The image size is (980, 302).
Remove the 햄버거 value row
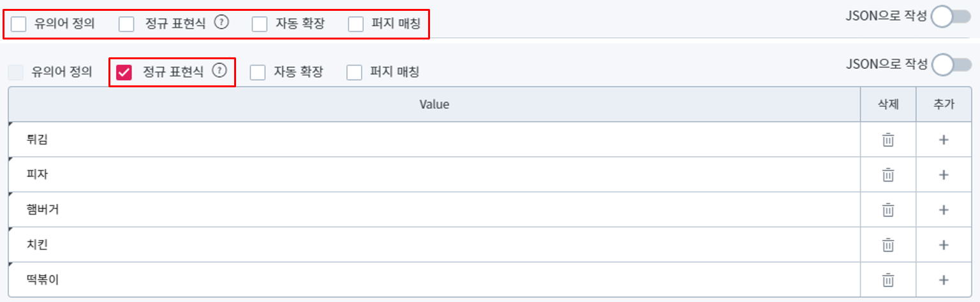[887, 210]
